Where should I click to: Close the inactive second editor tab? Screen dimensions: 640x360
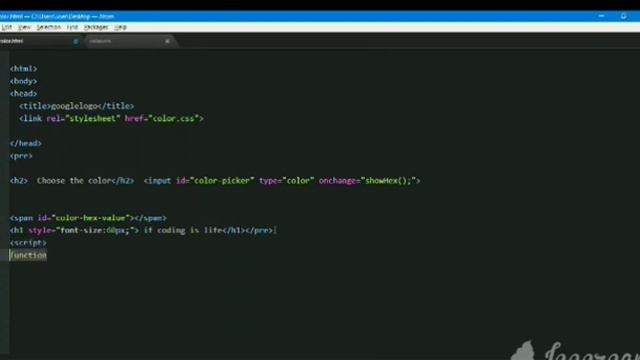pos(167,41)
